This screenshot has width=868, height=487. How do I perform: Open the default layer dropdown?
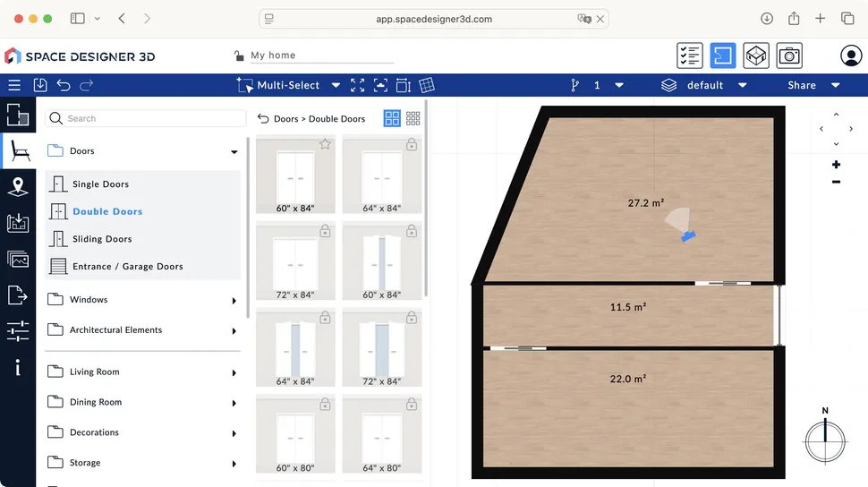pyautogui.click(x=742, y=86)
